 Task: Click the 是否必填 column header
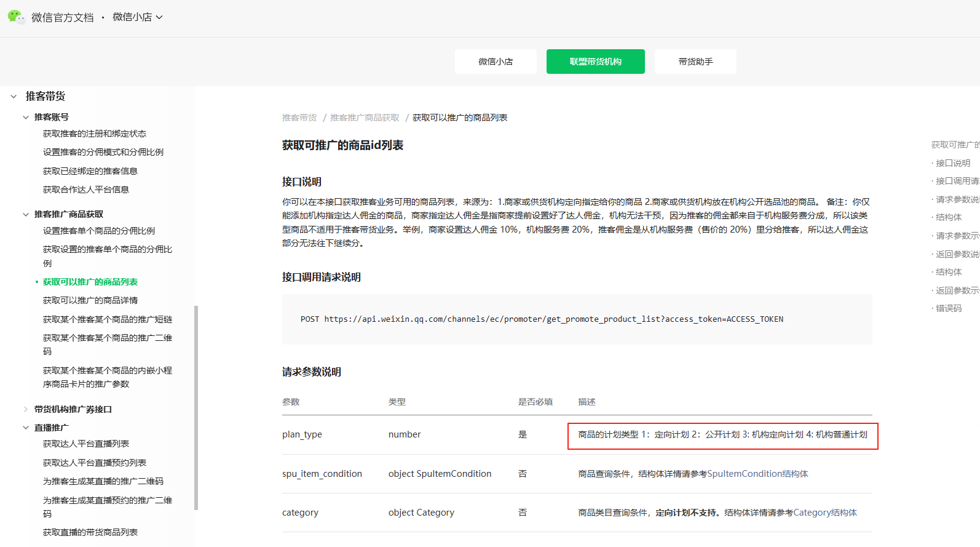pyautogui.click(x=535, y=402)
